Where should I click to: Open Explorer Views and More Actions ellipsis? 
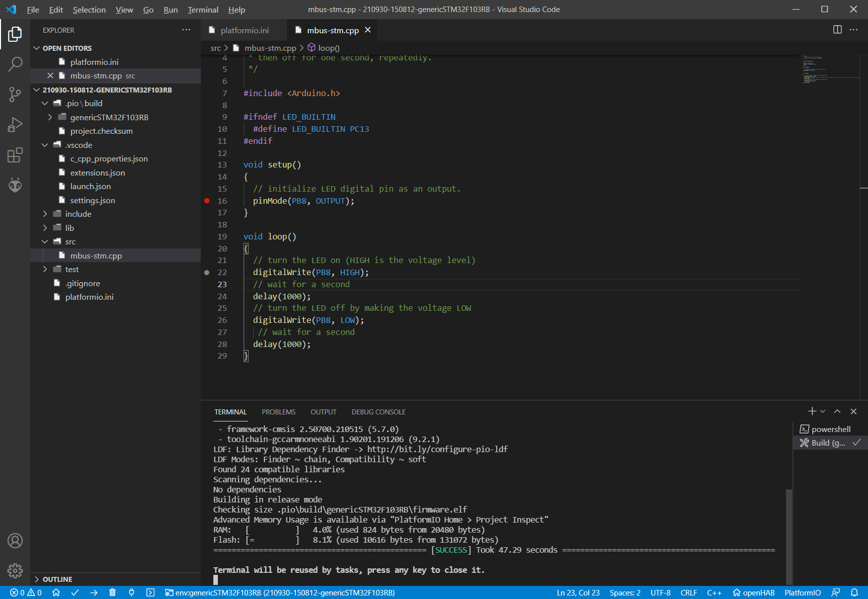[x=186, y=30]
